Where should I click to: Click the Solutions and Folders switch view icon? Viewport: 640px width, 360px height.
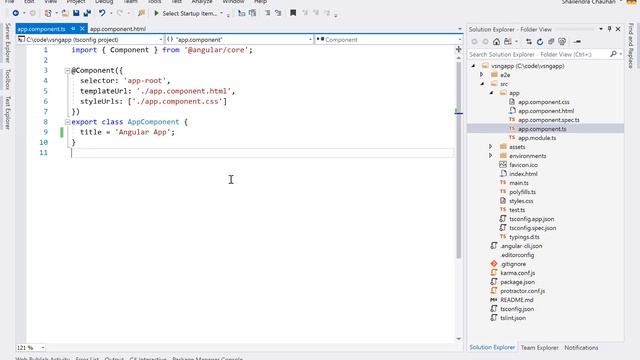click(508, 42)
